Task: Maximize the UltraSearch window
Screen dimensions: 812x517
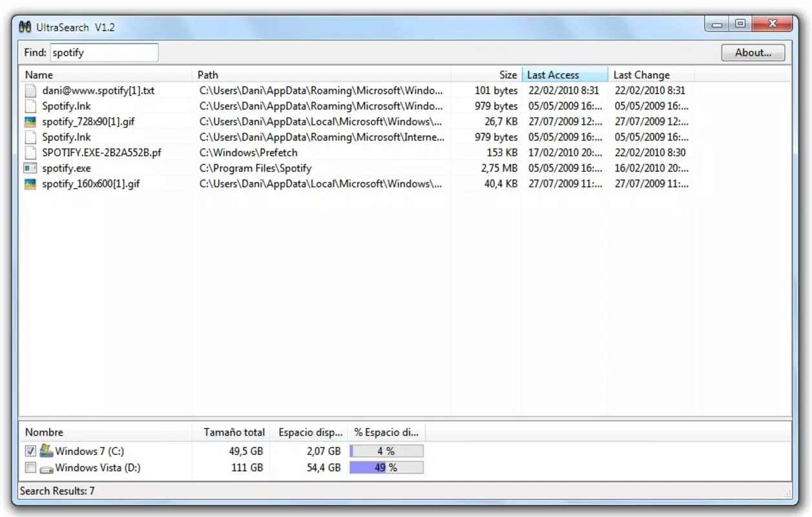Action: [x=740, y=25]
